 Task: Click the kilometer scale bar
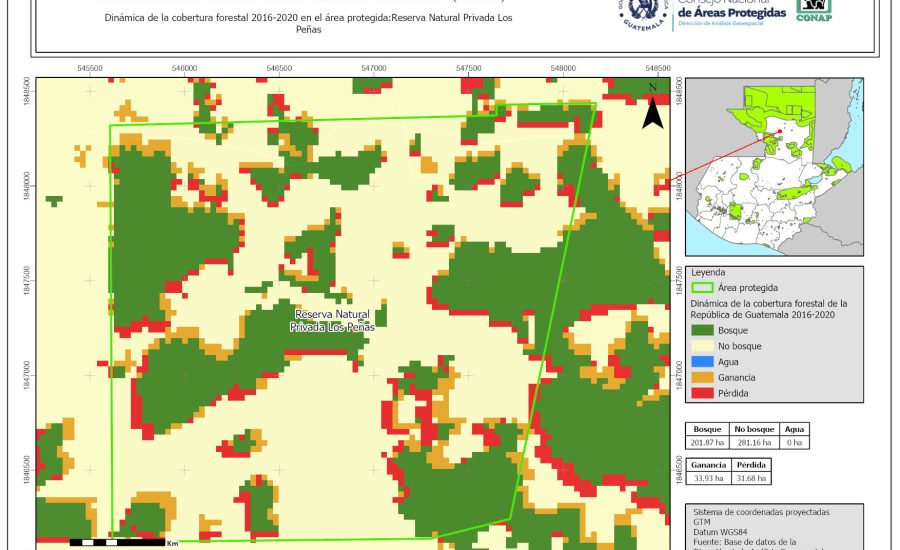[x=117, y=543]
